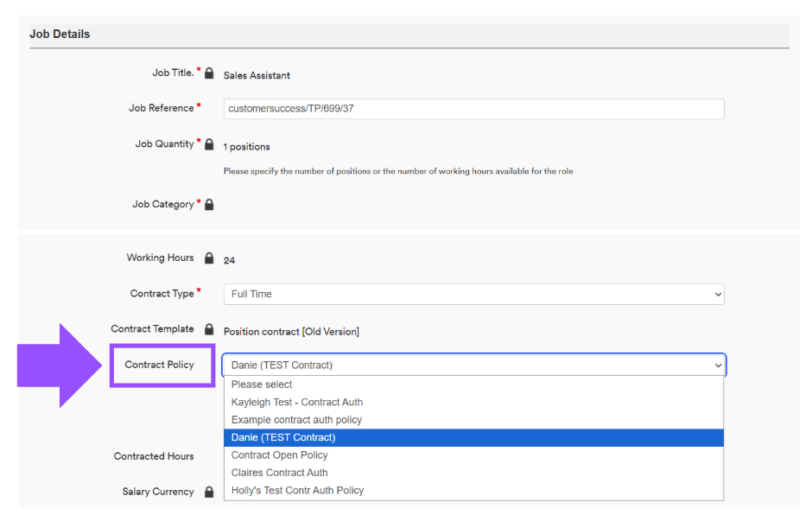Click the lock icon beside Job Category
The image size is (812, 515).
coord(209,205)
